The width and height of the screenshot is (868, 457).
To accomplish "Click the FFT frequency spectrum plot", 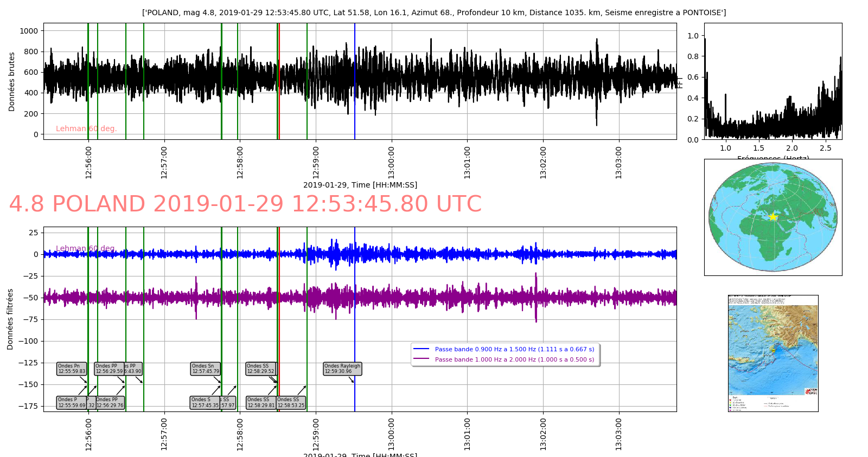I will coord(773,81).
